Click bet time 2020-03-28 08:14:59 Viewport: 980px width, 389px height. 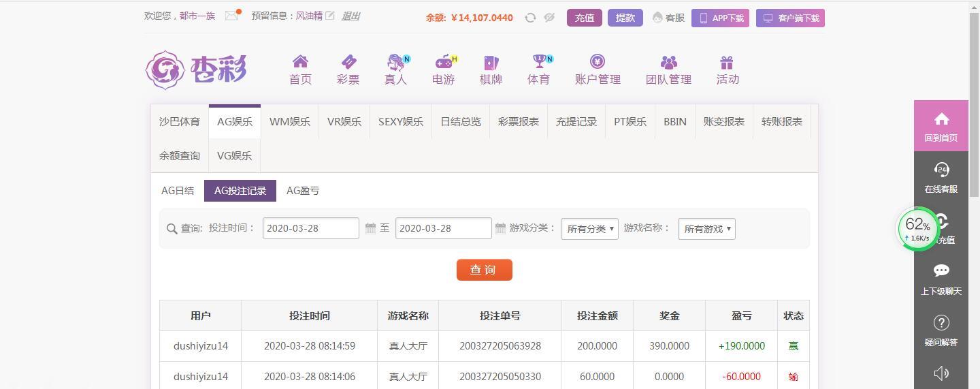310,346
